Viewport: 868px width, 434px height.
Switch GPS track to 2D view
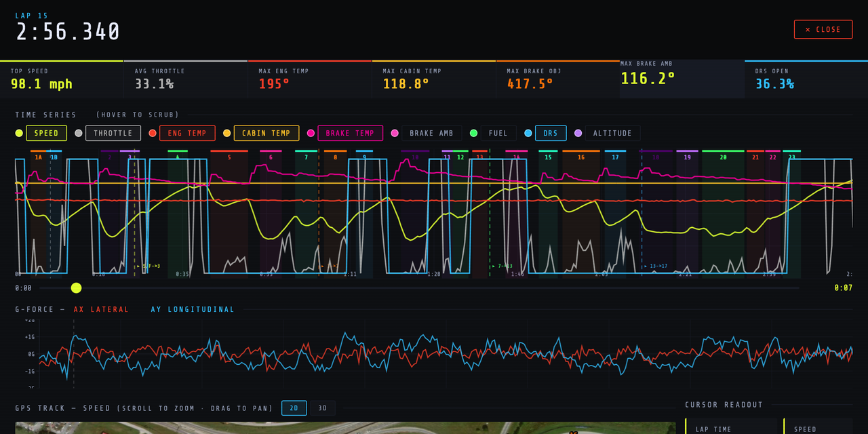(294, 408)
